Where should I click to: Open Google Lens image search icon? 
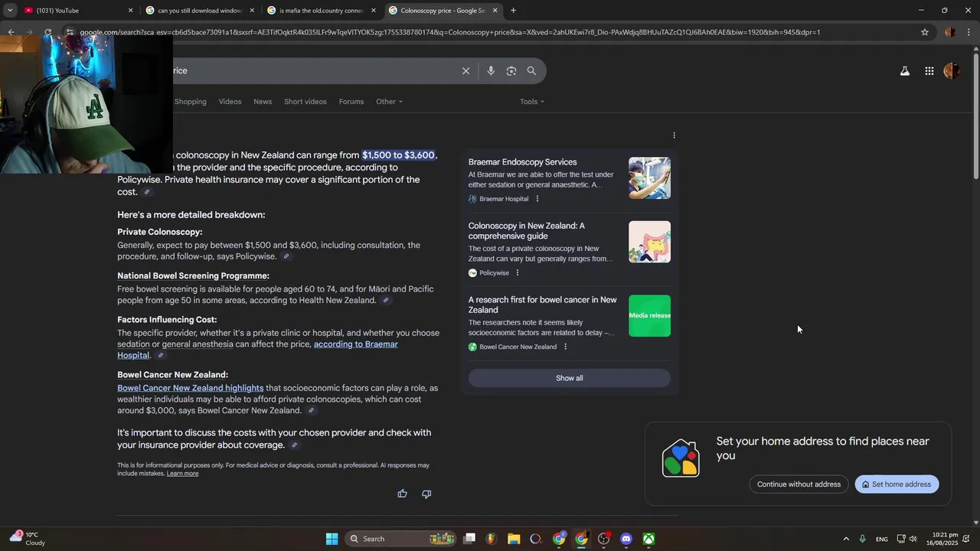(x=511, y=70)
